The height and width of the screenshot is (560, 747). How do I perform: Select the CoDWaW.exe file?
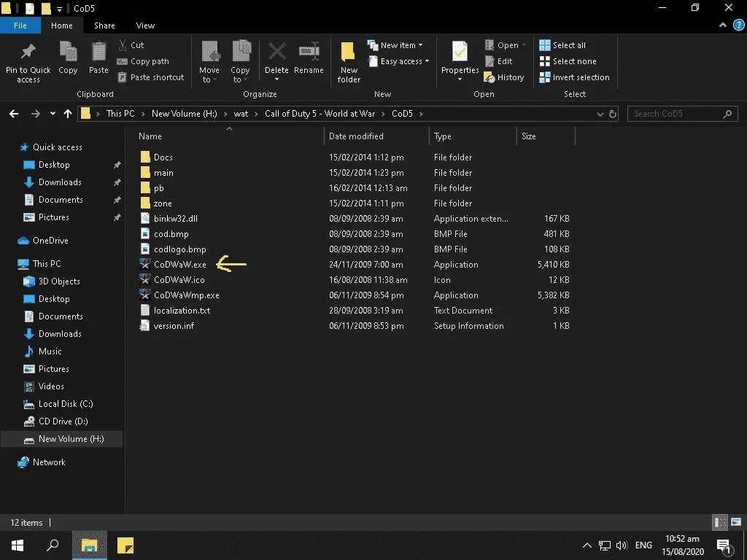(180, 265)
